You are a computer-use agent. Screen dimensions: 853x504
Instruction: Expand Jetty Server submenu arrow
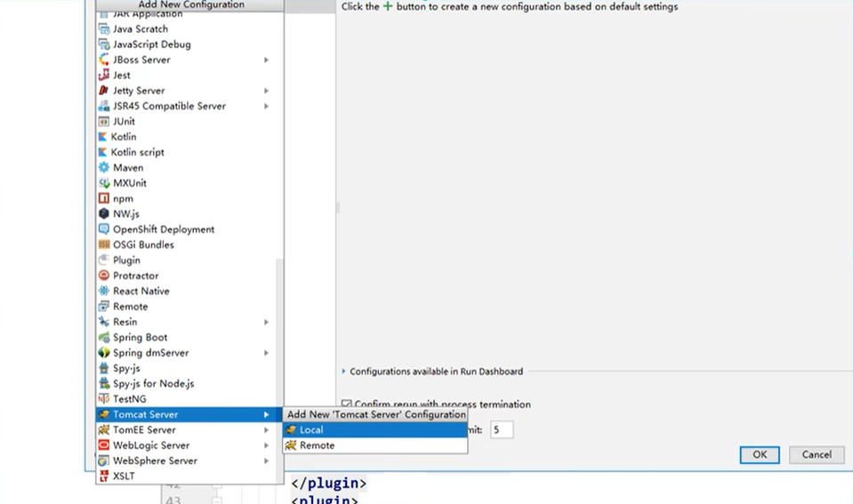click(x=267, y=91)
